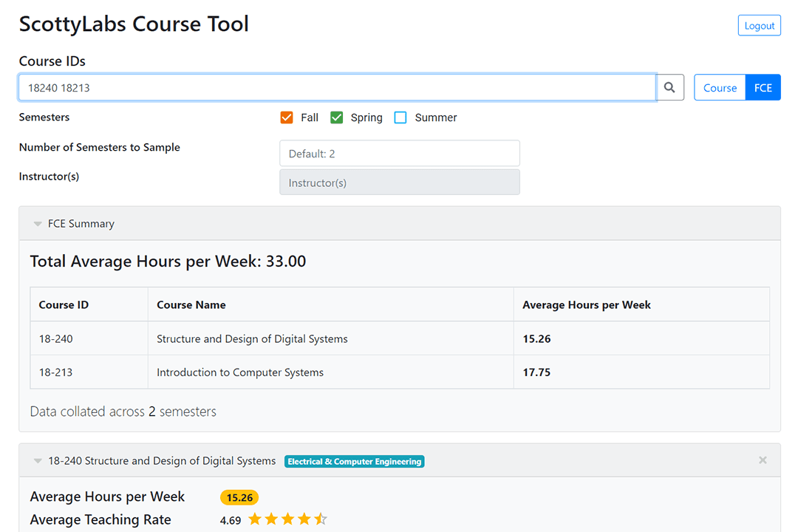This screenshot has width=798, height=532.
Task: Click the FCE Summary header title
Action: 81,224
